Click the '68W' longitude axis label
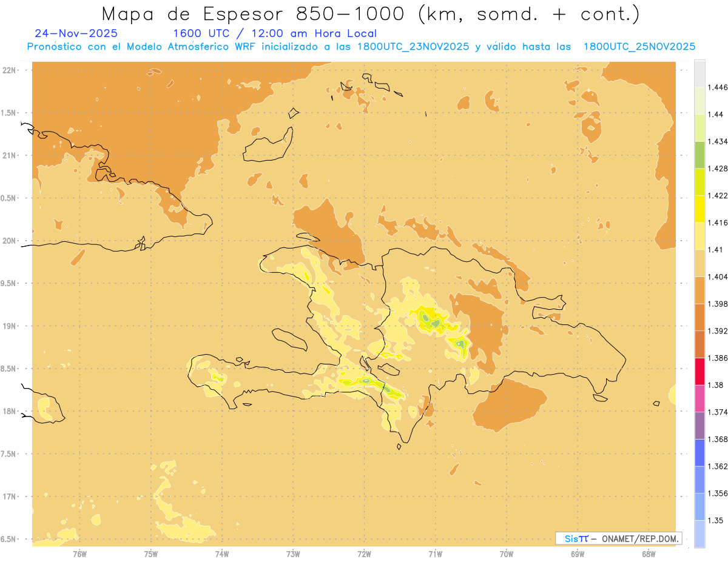This screenshot has width=728, height=562. pos(649,554)
